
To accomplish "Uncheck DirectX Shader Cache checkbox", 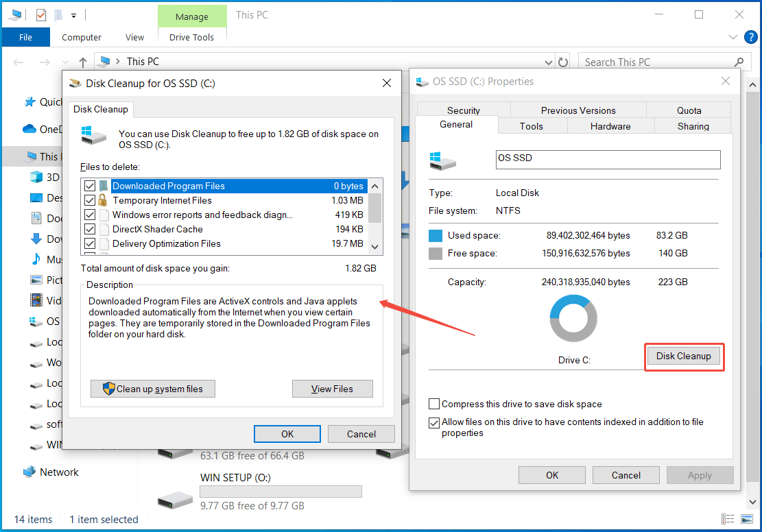I will click(89, 230).
